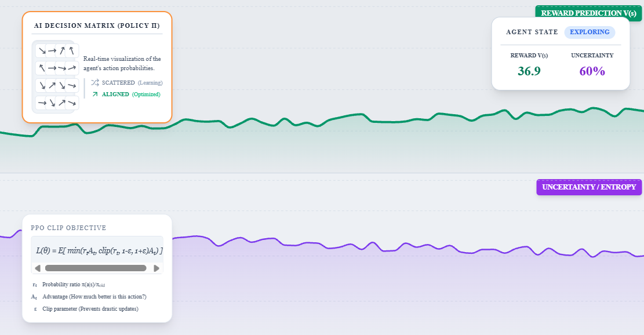This screenshot has height=335, width=644.
Task: Select the Reward Prediction V(s) chart label
Action: [x=588, y=13]
